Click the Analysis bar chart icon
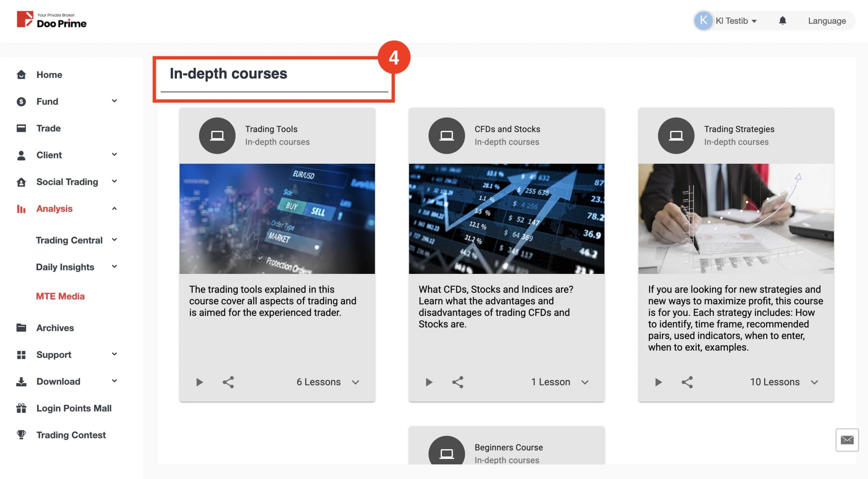Image resolution: width=868 pixels, height=479 pixels. point(21,208)
